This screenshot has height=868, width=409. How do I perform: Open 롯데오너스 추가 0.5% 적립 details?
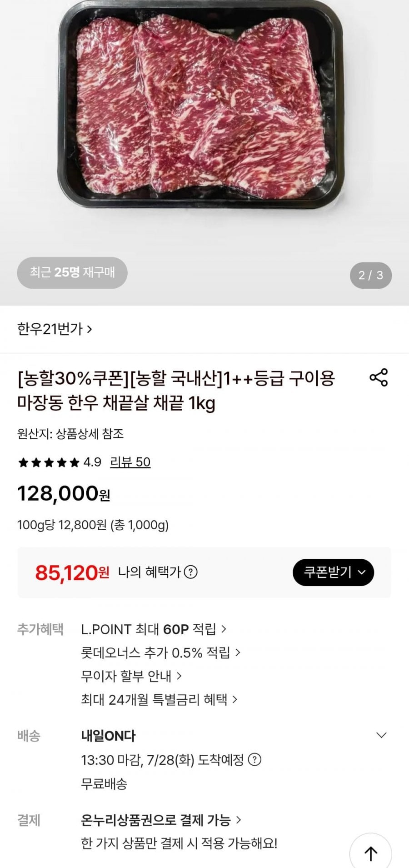160,653
